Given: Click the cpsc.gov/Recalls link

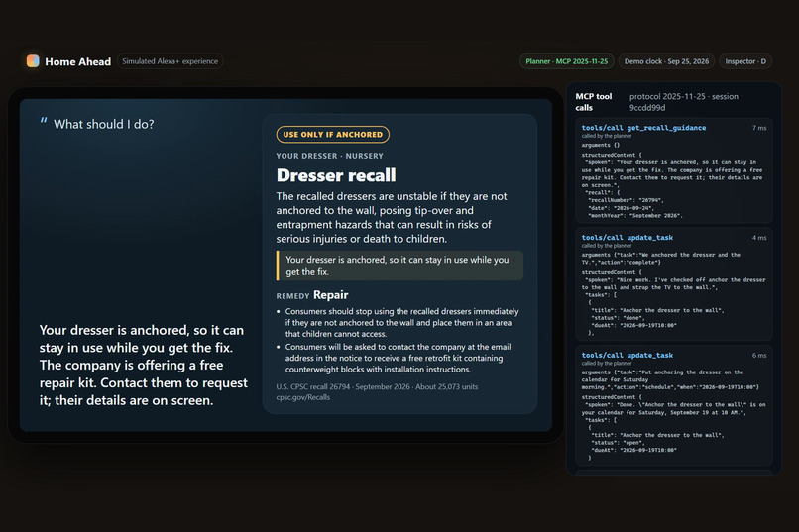Looking at the screenshot, I should pyautogui.click(x=303, y=397).
